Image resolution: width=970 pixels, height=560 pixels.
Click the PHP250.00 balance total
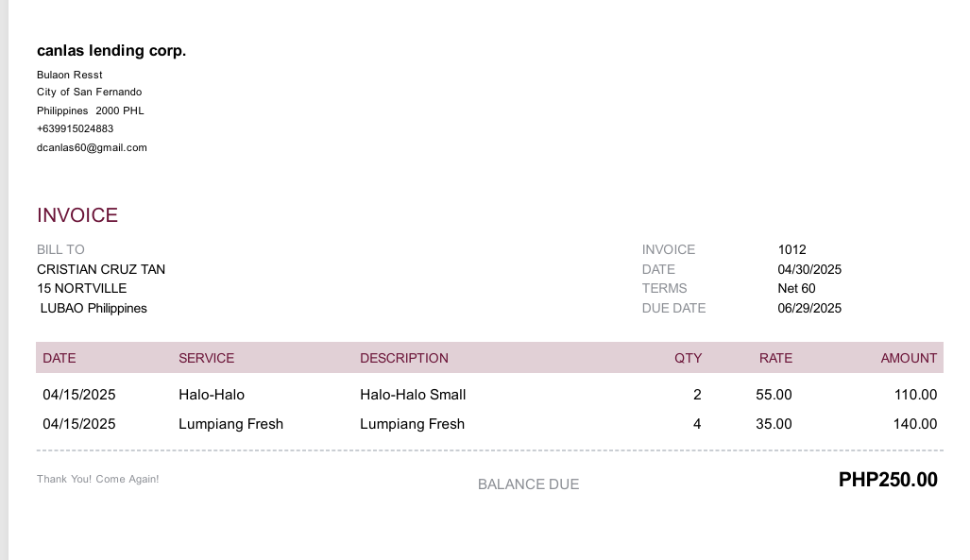pos(888,480)
